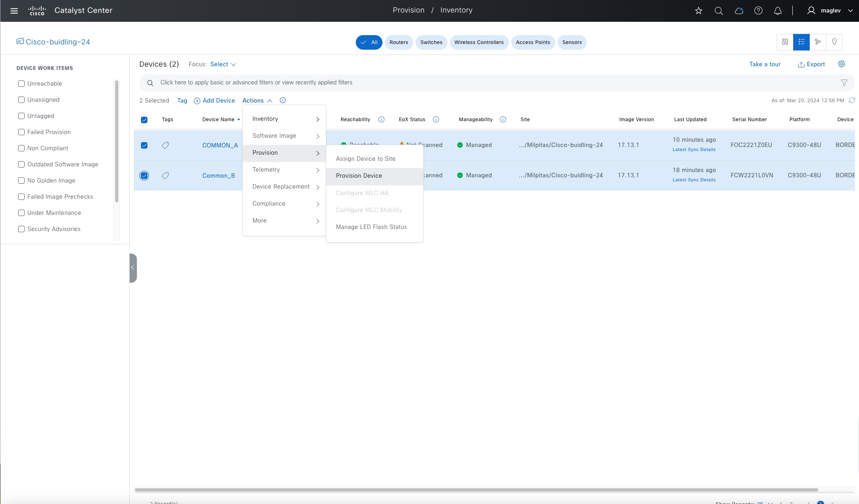Open table settings gear icon

[842, 64]
